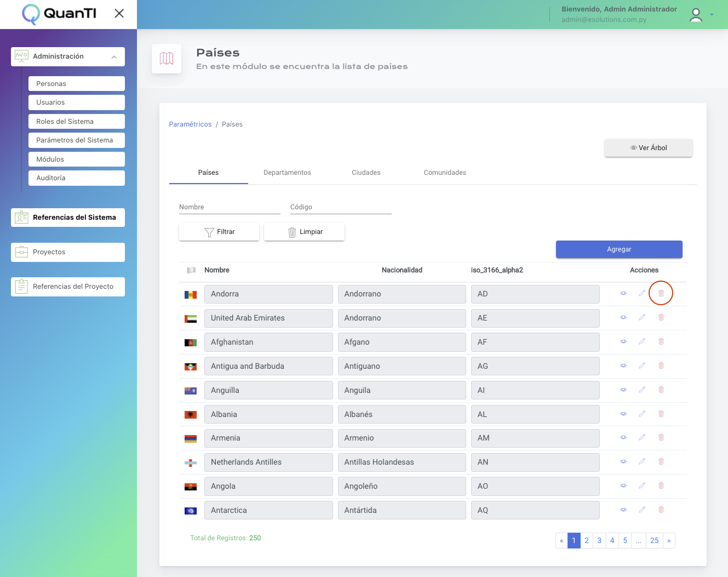
Task: View Afghanistan row details
Action: click(623, 342)
